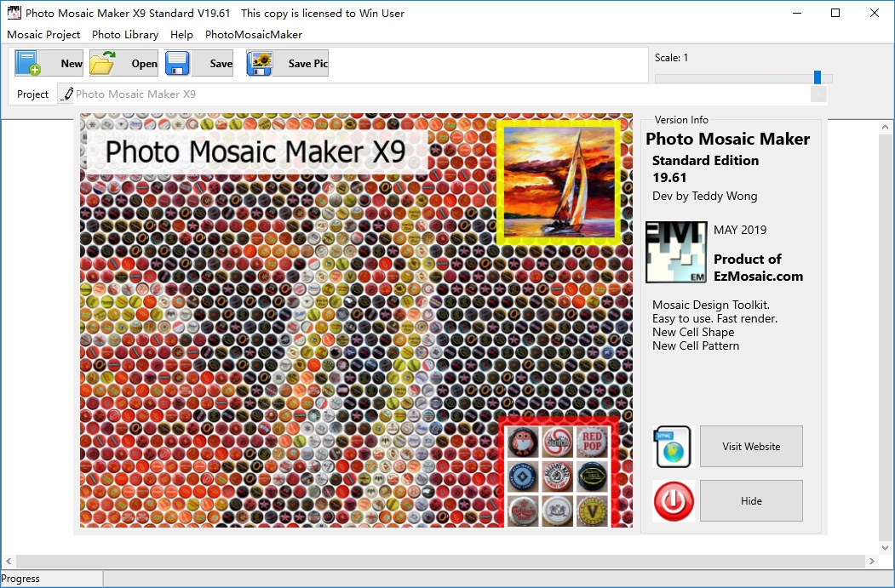Click the small grey button right of the project name field

[x=818, y=94]
